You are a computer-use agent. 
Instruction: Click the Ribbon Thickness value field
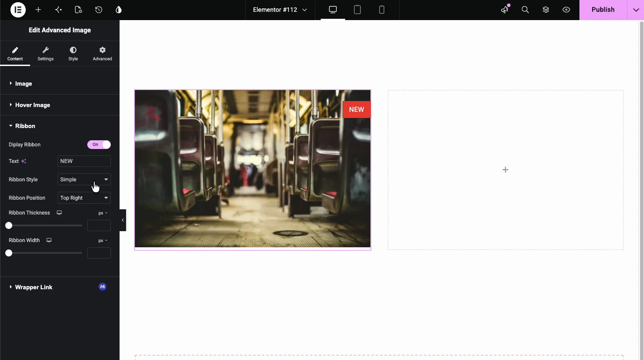[99, 225]
